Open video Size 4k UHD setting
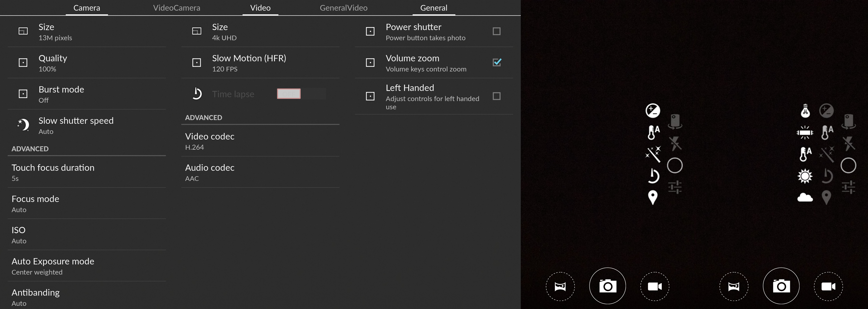Screen dimensions: 868x309 tap(260, 31)
